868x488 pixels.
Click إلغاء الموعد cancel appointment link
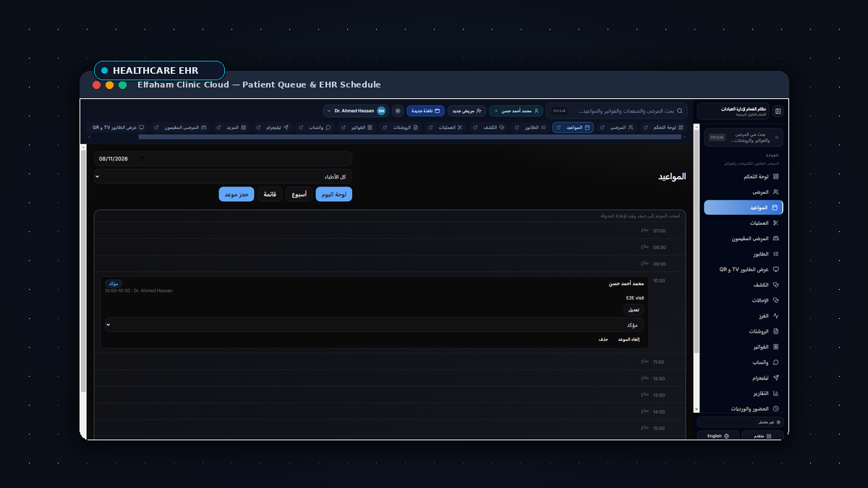(x=629, y=339)
